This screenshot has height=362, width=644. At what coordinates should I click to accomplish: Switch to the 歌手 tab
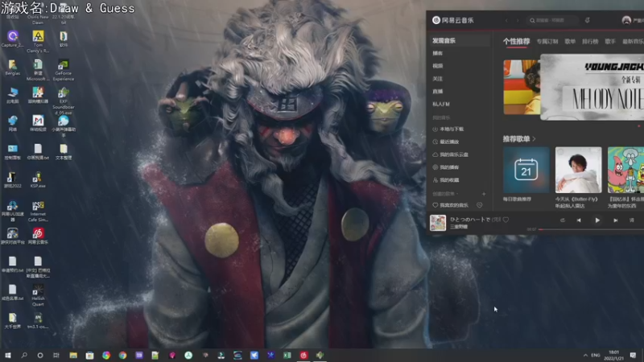tap(610, 41)
